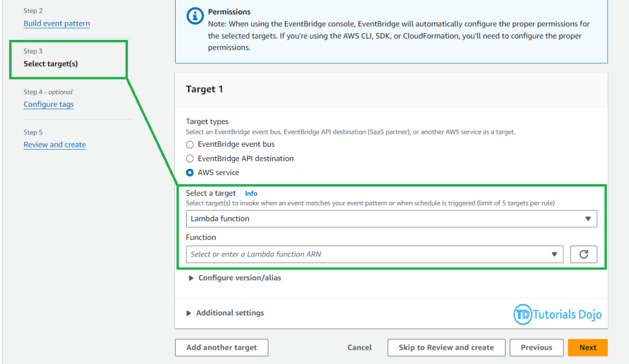Click the refresh Lambda functions icon button
The width and height of the screenshot is (629, 364).
(584, 254)
